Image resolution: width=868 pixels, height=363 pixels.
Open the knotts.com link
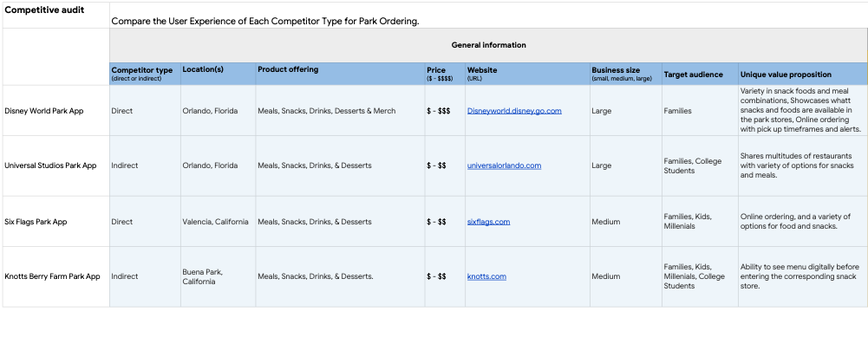[486, 276]
